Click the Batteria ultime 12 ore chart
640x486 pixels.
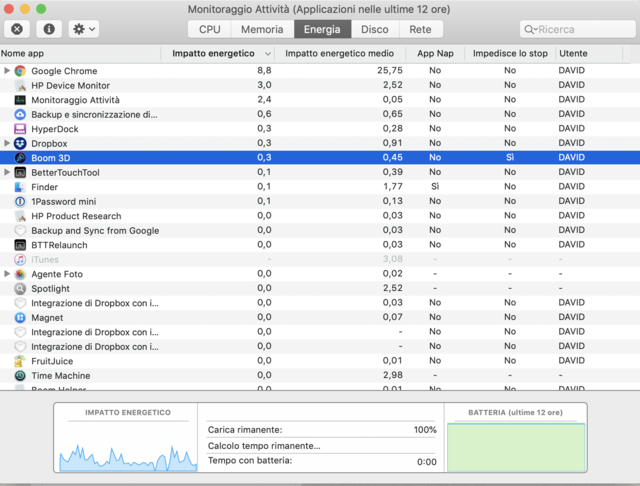pos(516,448)
